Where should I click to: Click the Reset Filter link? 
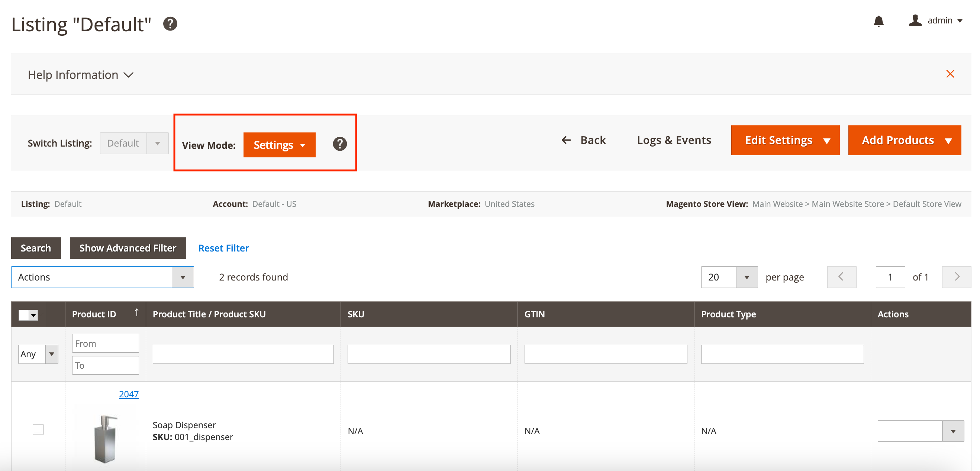[x=223, y=248]
